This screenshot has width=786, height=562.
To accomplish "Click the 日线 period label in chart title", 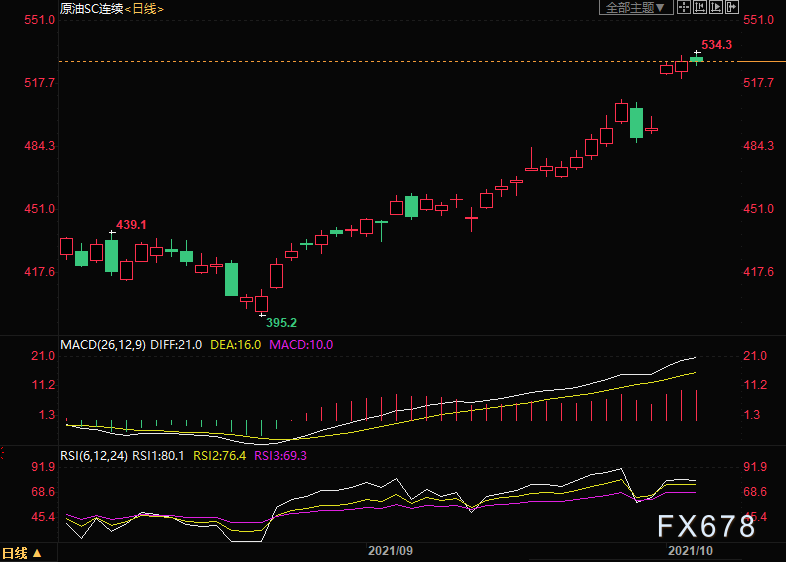I will (x=144, y=9).
